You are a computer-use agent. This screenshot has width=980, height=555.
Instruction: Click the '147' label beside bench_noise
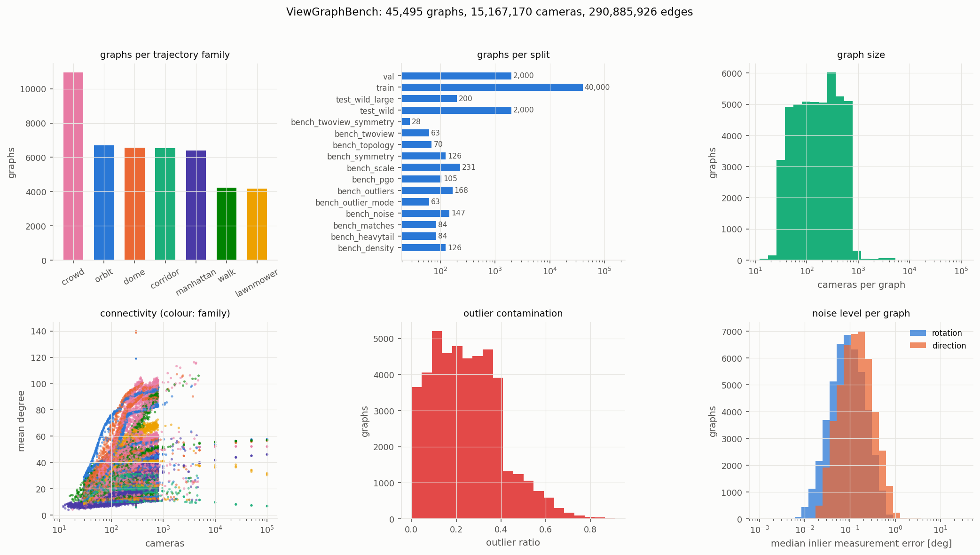pyautogui.click(x=458, y=213)
